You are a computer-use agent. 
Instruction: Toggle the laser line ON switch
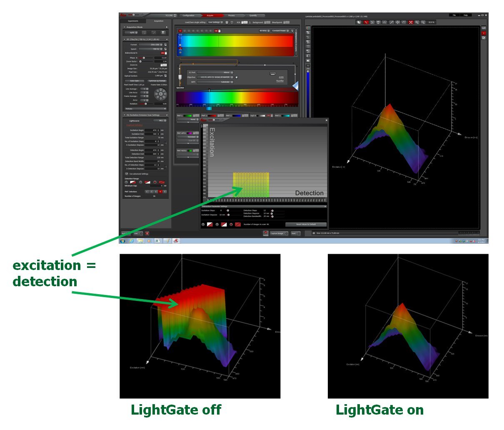(x=217, y=30)
